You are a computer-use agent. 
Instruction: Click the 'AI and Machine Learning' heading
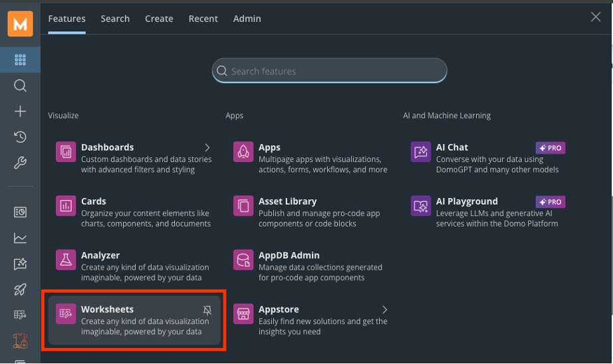point(447,116)
